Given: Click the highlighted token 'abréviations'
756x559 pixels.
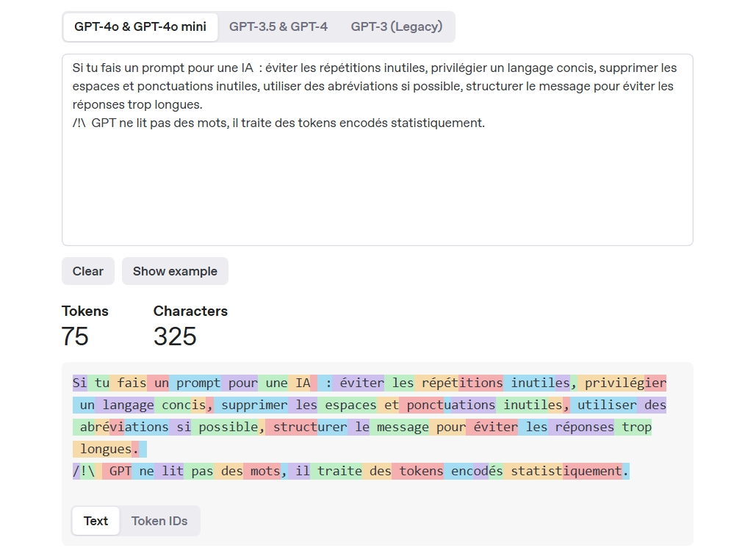Looking at the screenshot, I should tap(120, 427).
